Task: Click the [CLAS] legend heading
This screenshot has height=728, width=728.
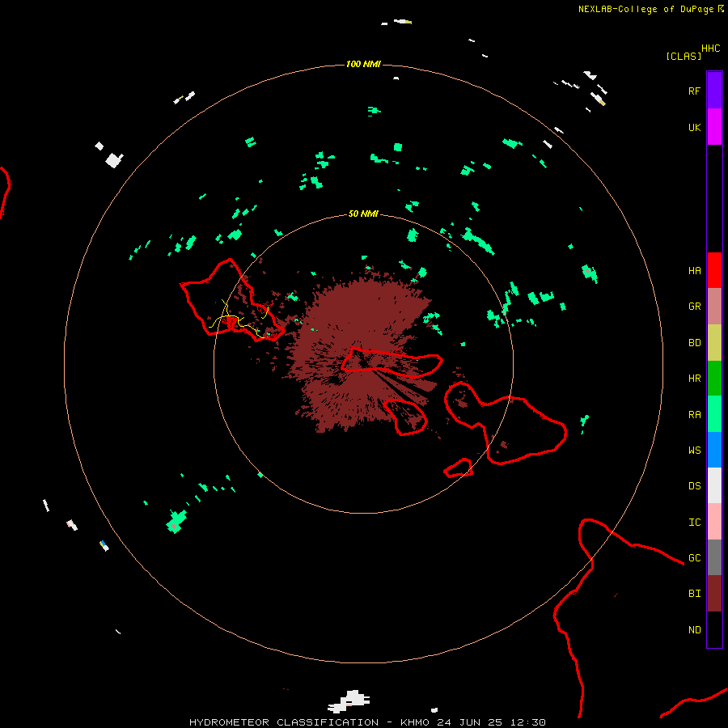Action: [x=684, y=56]
